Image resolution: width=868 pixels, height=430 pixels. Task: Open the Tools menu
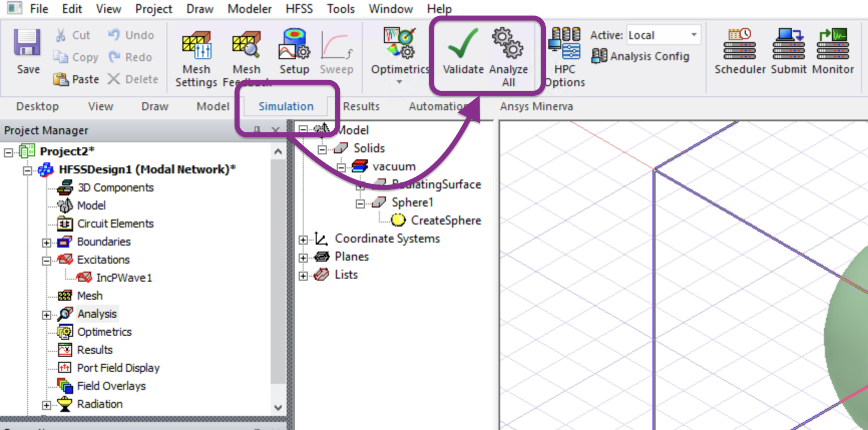[341, 9]
